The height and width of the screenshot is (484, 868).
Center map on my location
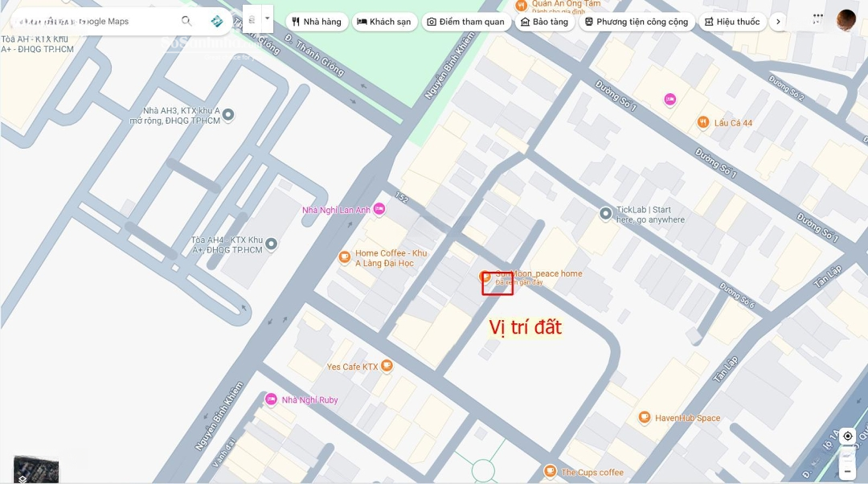[x=847, y=436]
